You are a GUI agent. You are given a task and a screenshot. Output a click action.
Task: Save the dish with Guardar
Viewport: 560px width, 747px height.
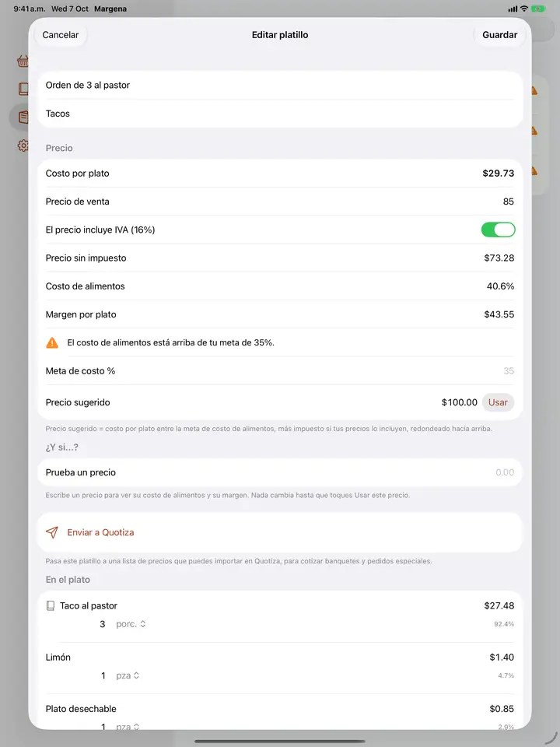499,35
